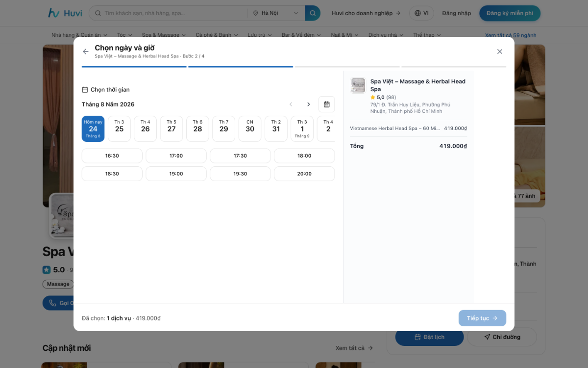The height and width of the screenshot is (368, 588).
Task: Open the calendar date picker icon
Action: point(327,105)
